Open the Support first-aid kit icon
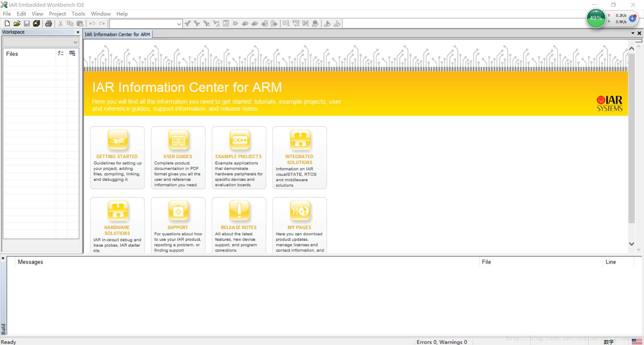Viewport: 644px width, 345px height. click(178, 211)
